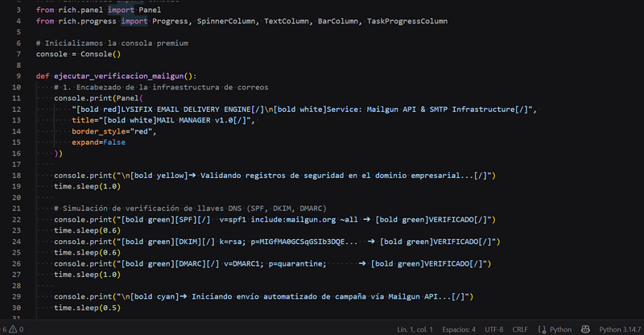Click the title="[bold white]MAIL MANAGER v1.0[/]" line

click(x=163, y=120)
